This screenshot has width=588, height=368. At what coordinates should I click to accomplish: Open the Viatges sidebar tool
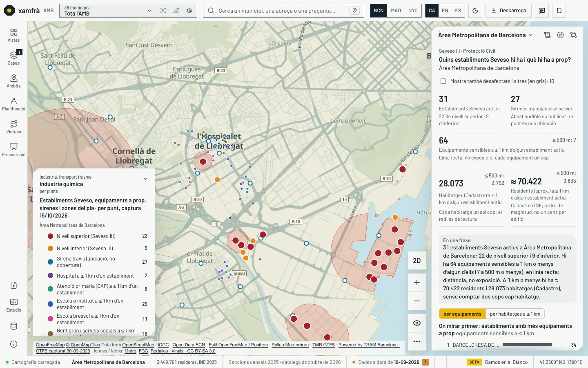click(x=13, y=127)
